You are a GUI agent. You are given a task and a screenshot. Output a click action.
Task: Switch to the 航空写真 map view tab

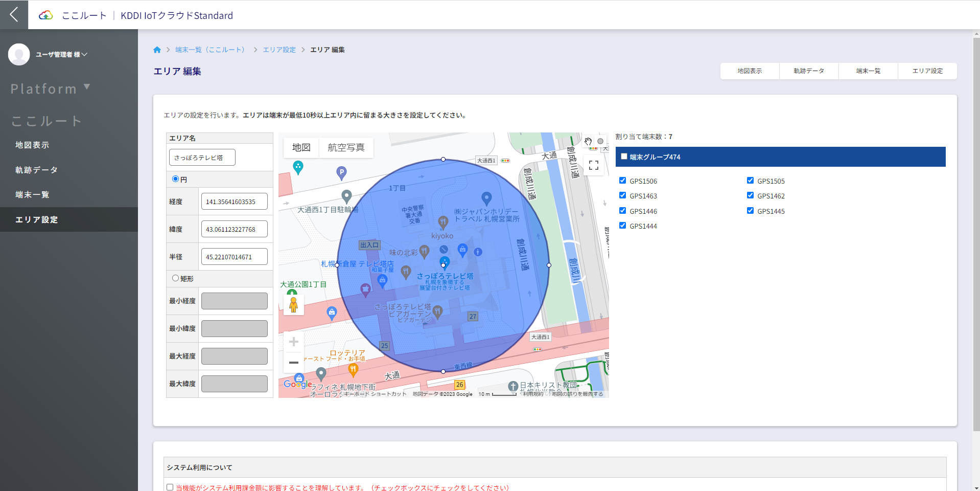pos(345,147)
